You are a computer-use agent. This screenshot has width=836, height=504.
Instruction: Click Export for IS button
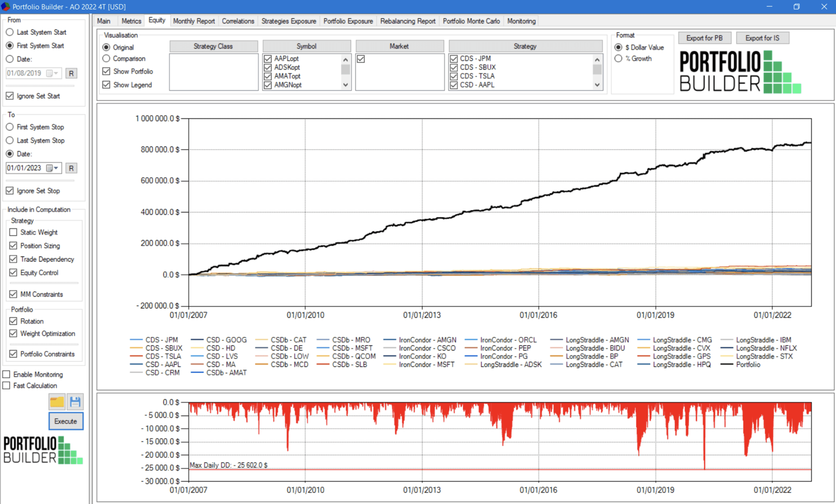point(763,38)
